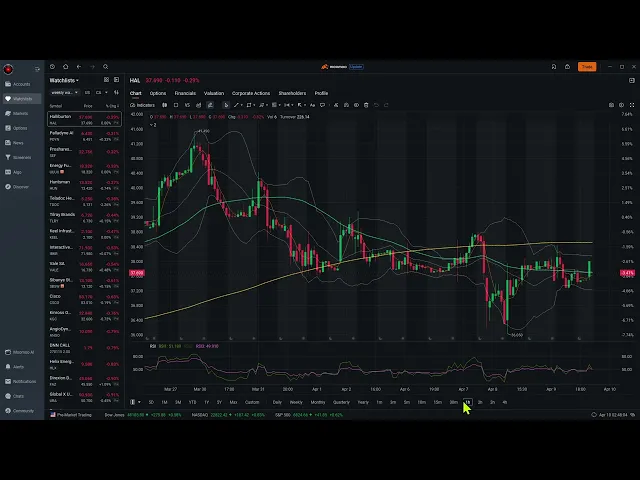640x480 pixels.
Task: Collapse the left sidebar menu
Action: (x=37, y=69)
